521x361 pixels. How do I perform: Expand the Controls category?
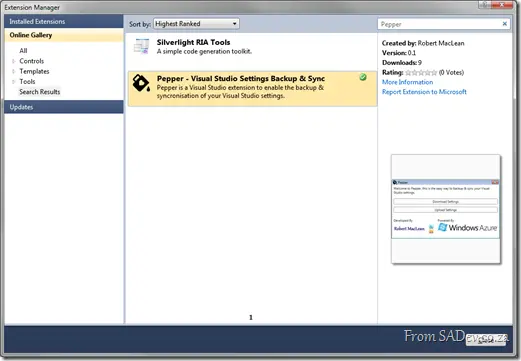(x=14, y=61)
